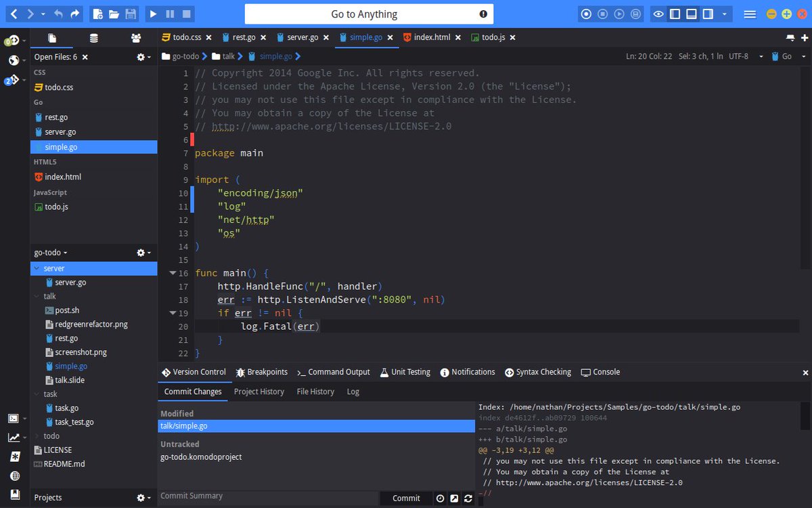
Task: Toggle the bottom pane visibility
Action: click(691, 14)
